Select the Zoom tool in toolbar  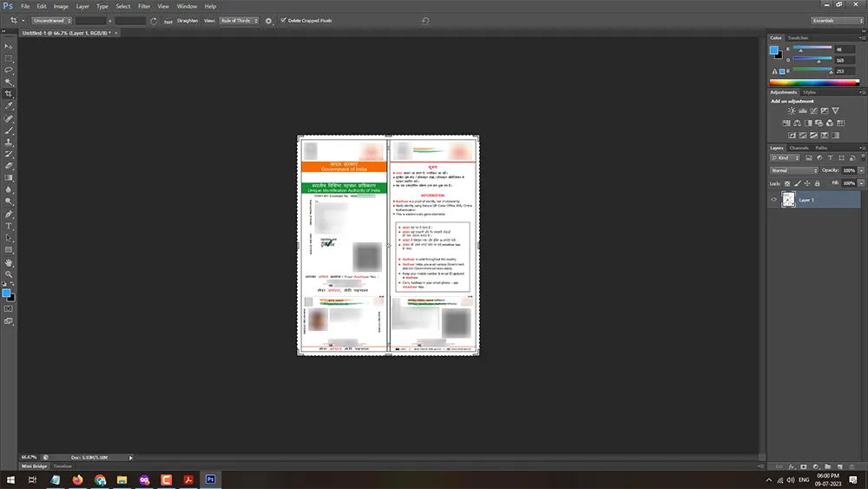[9, 274]
